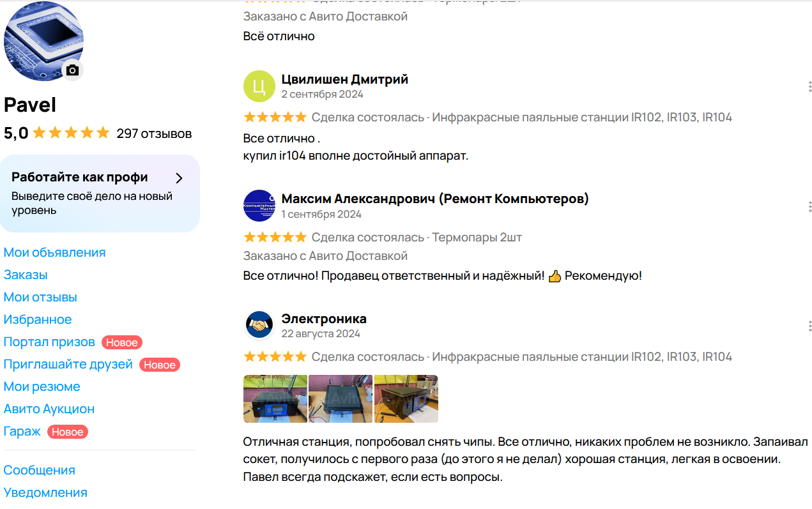812x509 pixels.
Task: Open Избранное section
Action: coord(38,319)
